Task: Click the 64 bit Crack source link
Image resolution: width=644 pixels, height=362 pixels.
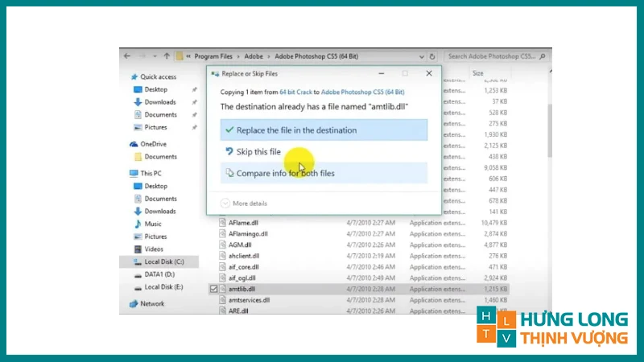Action: [x=295, y=93]
